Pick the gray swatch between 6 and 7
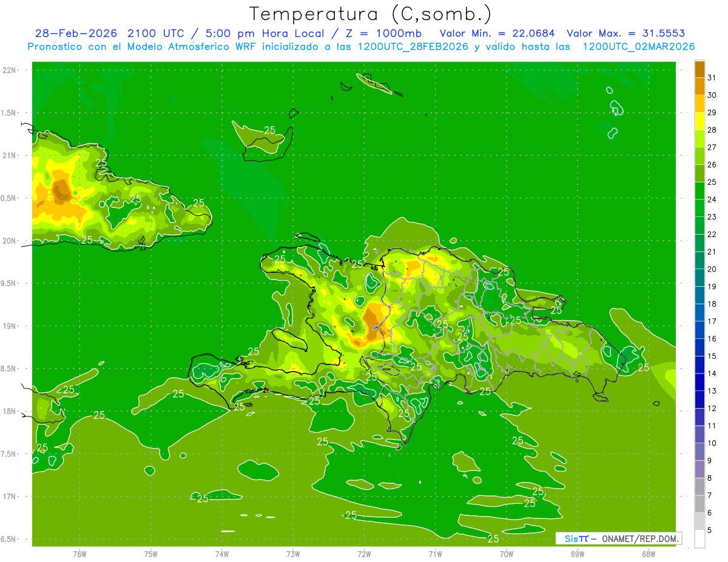Screen dimensions: 728x562 tap(699, 504)
